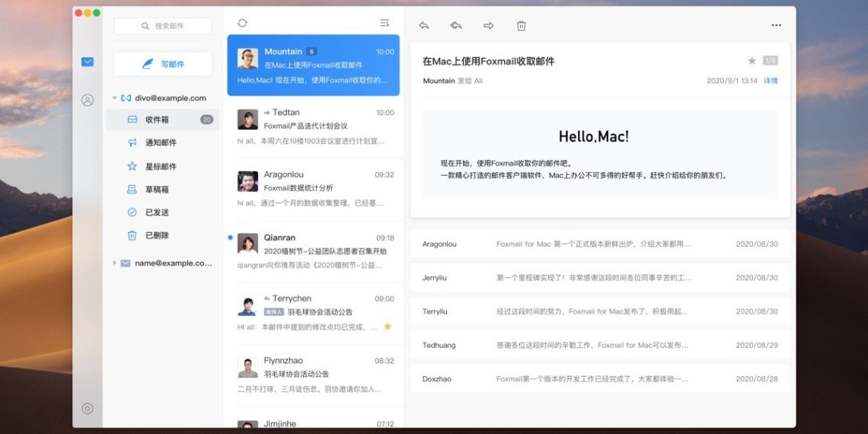The height and width of the screenshot is (434, 868).
Task: Open the more options ellipsis menu
Action: [x=776, y=25]
